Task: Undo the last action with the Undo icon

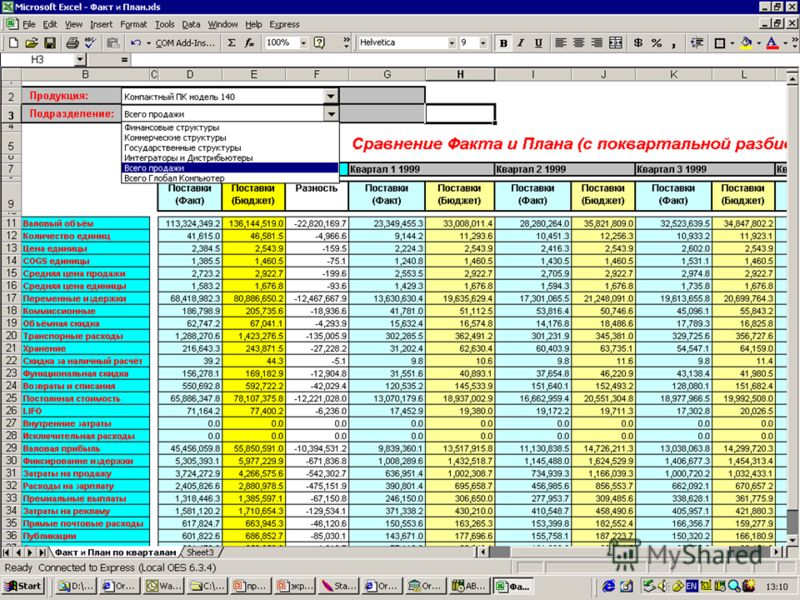Action: [136, 43]
